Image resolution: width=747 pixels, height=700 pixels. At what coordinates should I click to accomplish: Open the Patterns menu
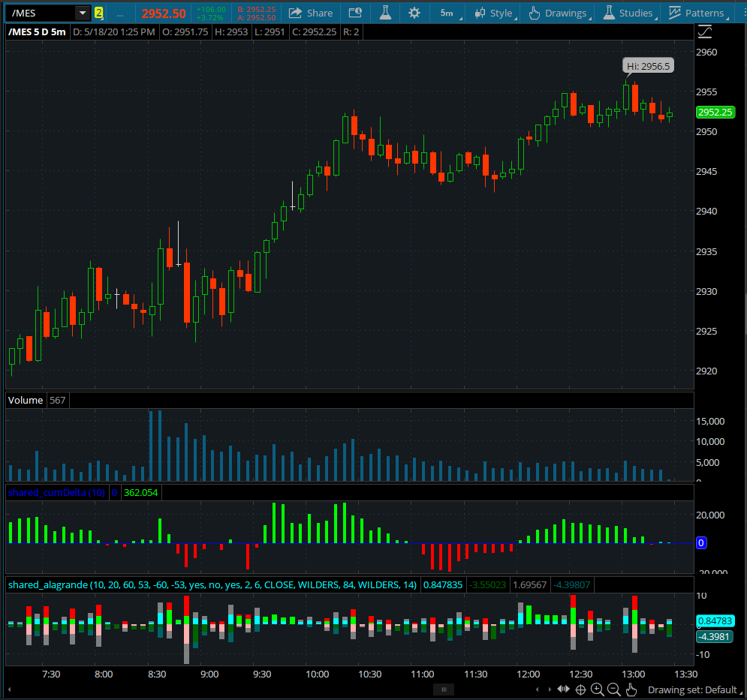pos(699,13)
